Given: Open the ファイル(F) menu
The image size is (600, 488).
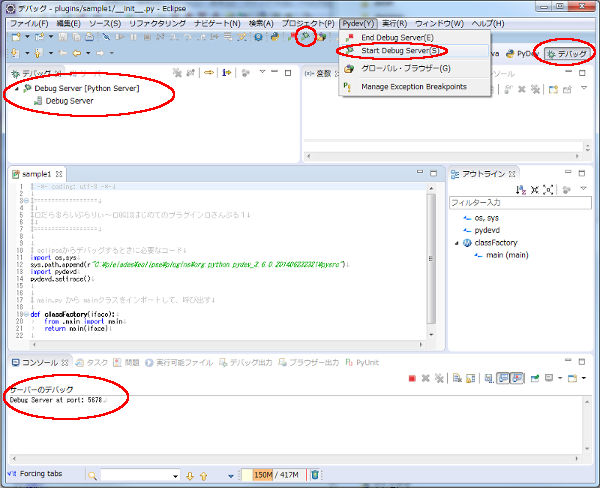Looking at the screenshot, I should (x=29, y=23).
